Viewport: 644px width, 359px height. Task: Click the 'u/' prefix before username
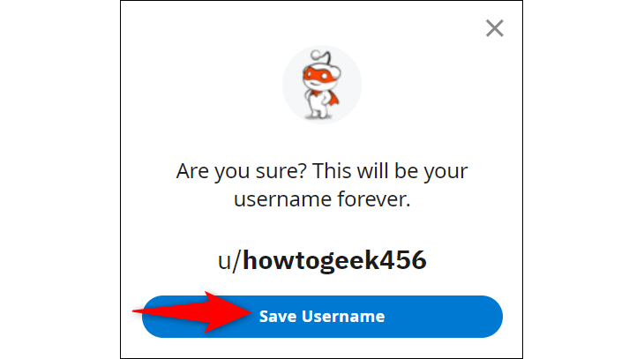[x=229, y=261]
